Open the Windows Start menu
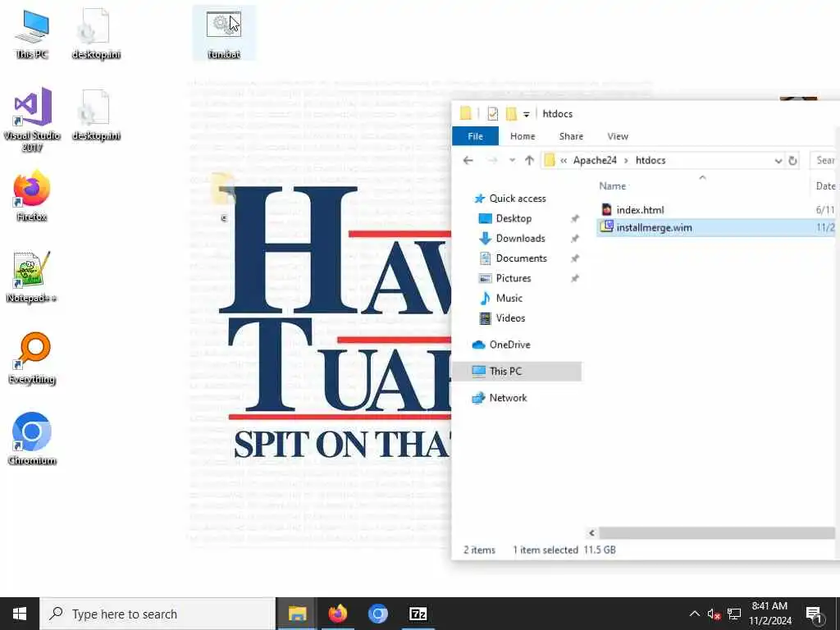840x630 pixels. pos(20,614)
